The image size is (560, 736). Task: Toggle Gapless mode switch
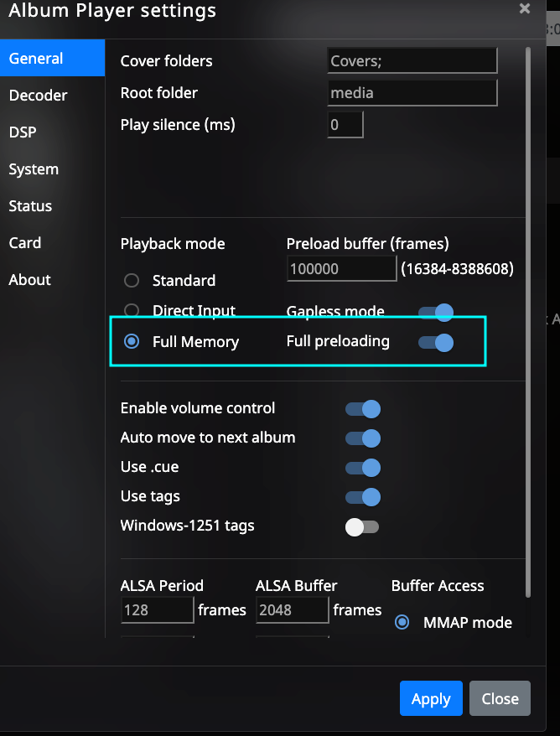tap(436, 313)
